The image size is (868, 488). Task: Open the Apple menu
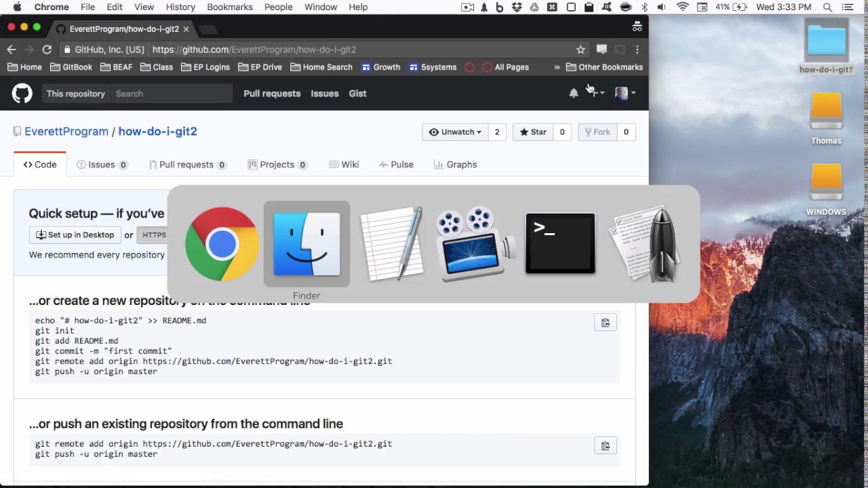click(17, 7)
